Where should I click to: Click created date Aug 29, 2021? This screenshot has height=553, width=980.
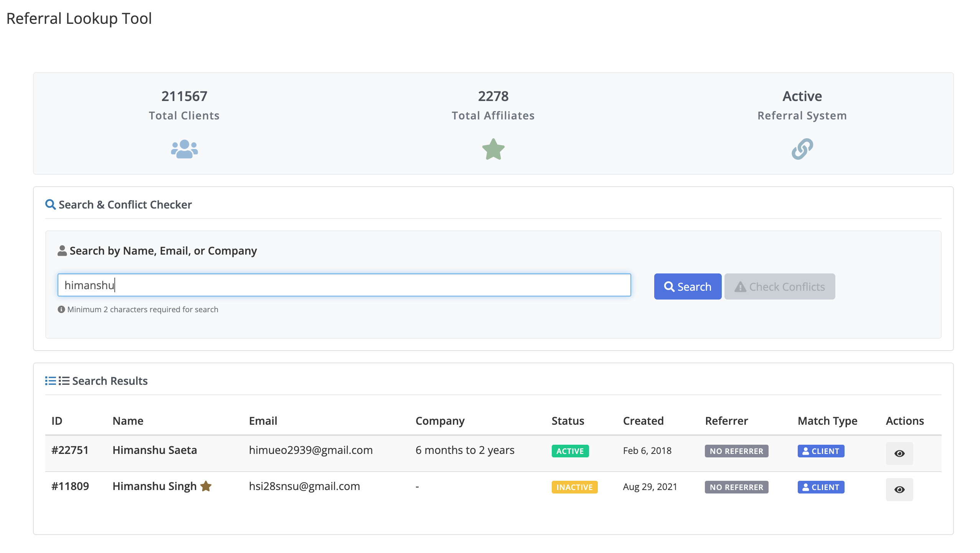tap(650, 487)
